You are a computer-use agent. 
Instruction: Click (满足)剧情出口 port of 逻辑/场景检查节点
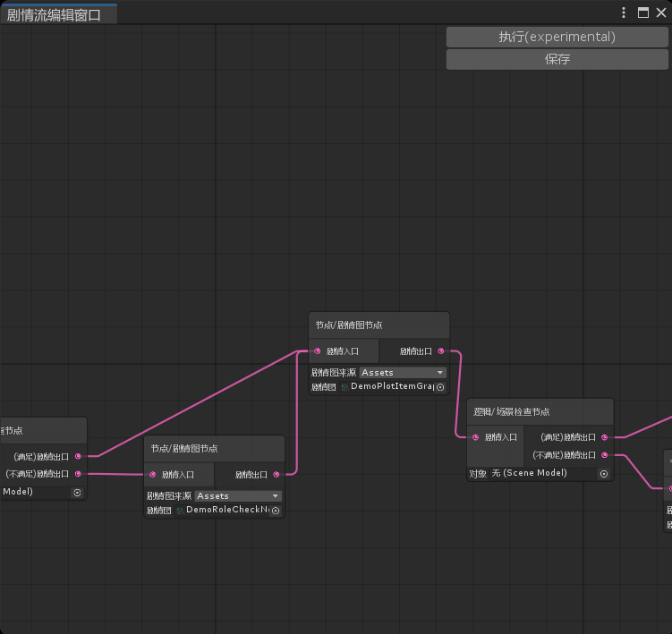point(605,437)
